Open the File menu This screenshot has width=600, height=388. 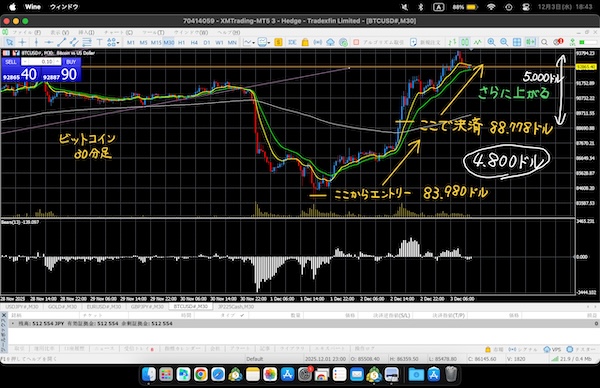tap(26, 33)
